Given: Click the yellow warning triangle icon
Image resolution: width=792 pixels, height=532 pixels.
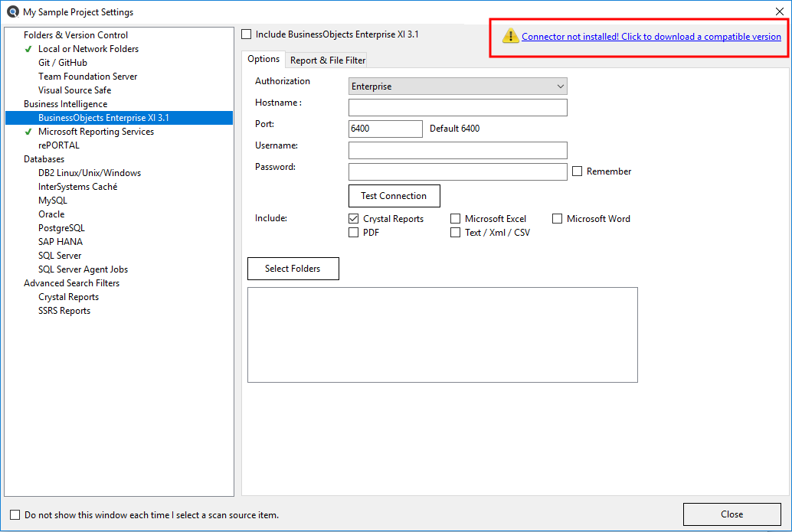Looking at the screenshot, I should coord(510,36).
